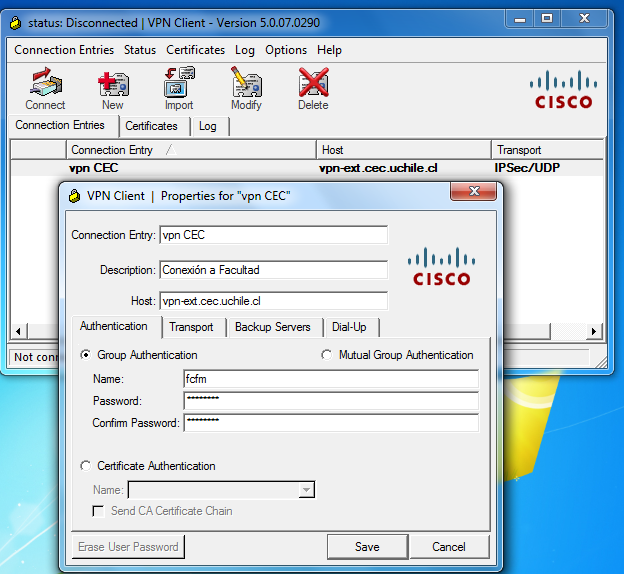Maximize the VPN Client main window
This screenshot has width=624, height=574.
tap(547, 19)
